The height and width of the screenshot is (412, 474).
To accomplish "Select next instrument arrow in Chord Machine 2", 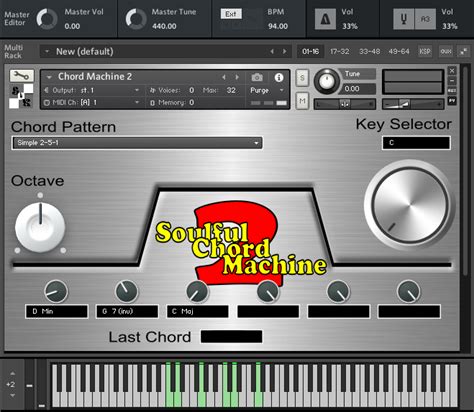I will pos(237,77).
